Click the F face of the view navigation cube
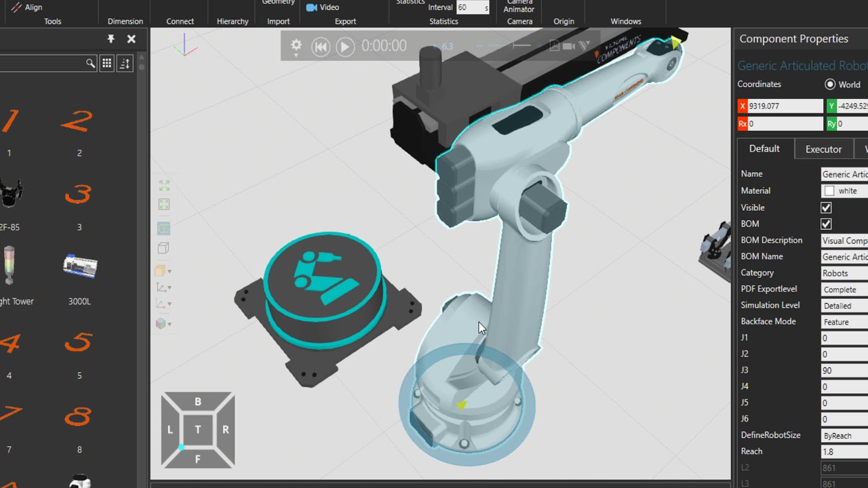This screenshot has width=868, height=488. [197, 457]
